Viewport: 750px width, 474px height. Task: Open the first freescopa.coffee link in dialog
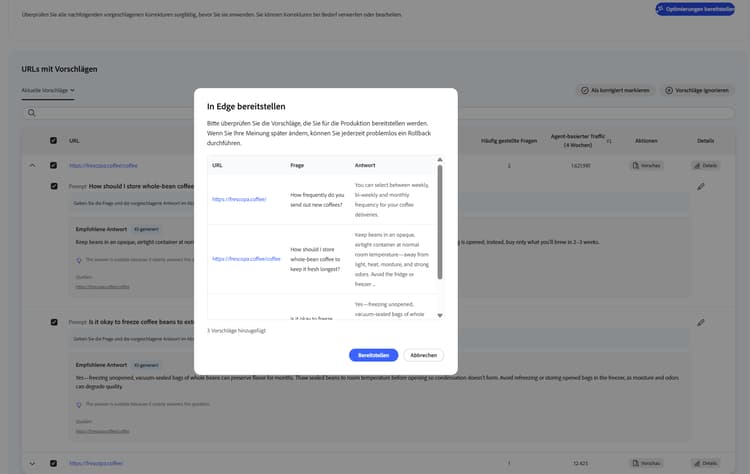(239, 199)
